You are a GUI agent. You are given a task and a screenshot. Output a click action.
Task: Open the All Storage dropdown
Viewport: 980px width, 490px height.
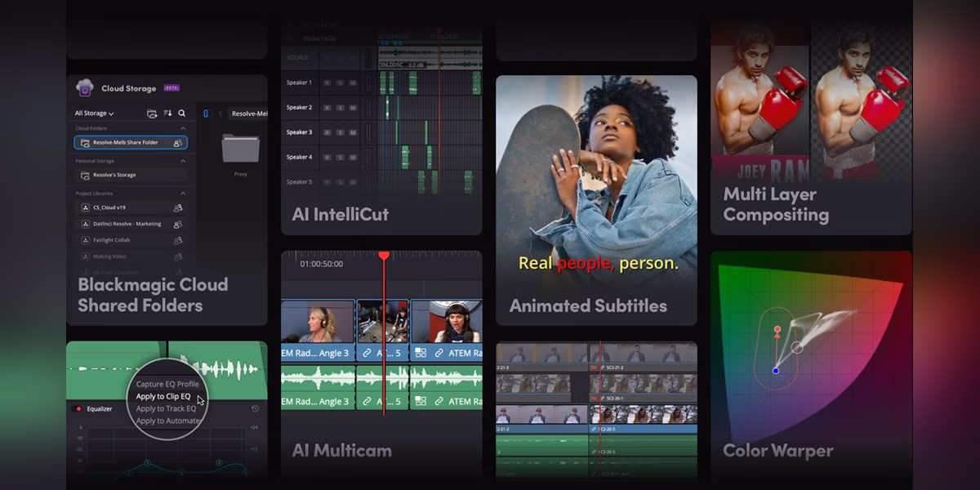[95, 114]
